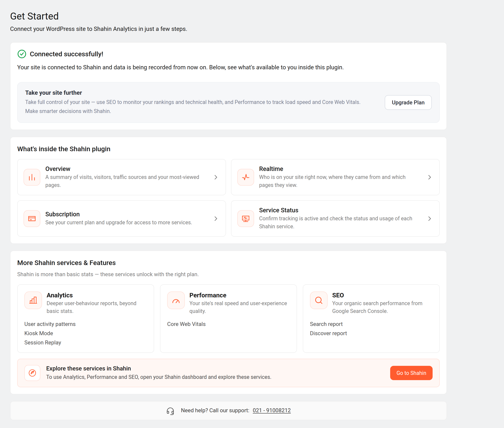Open the Realtime card title

[271, 169]
